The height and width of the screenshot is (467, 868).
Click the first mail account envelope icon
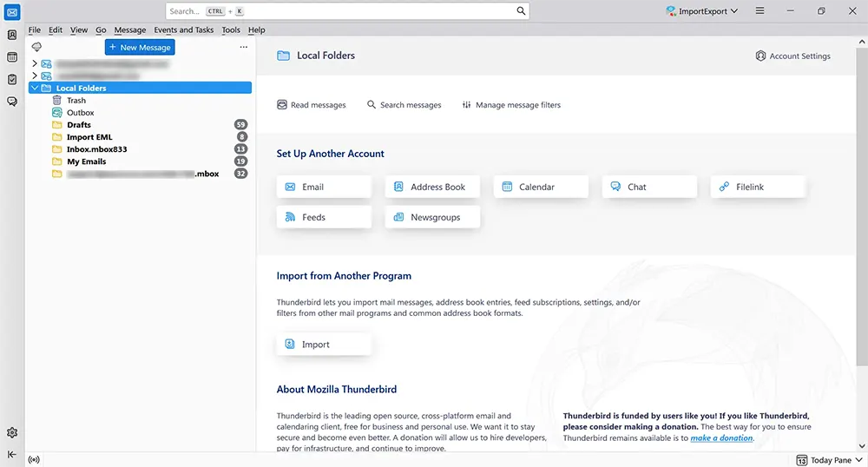coord(47,63)
